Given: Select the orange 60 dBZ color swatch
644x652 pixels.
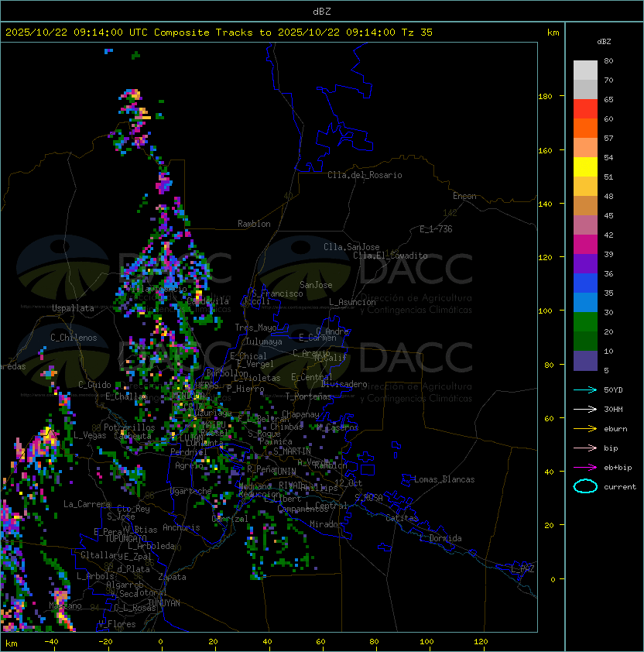Looking at the screenshot, I should pyautogui.click(x=585, y=128).
